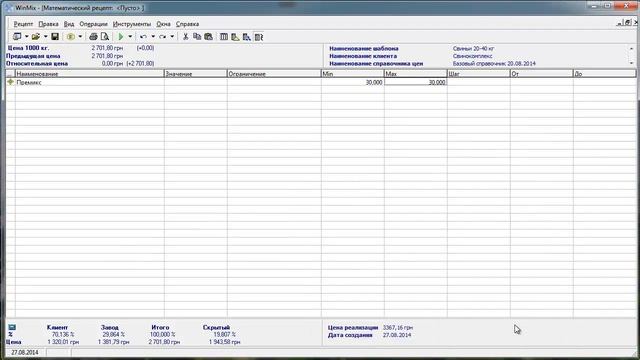Click the template name Свиньи 20-40 кг
Image resolution: width=640 pixels, height=360 pixels.
pos(473,49)
